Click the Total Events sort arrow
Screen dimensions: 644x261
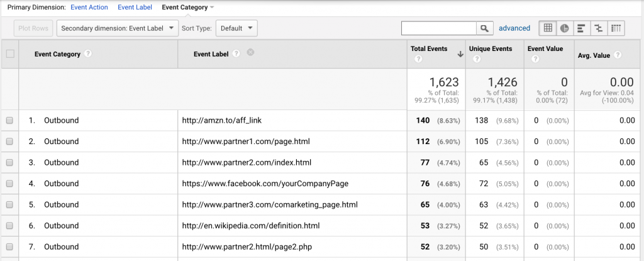click(x=460, y=54)
